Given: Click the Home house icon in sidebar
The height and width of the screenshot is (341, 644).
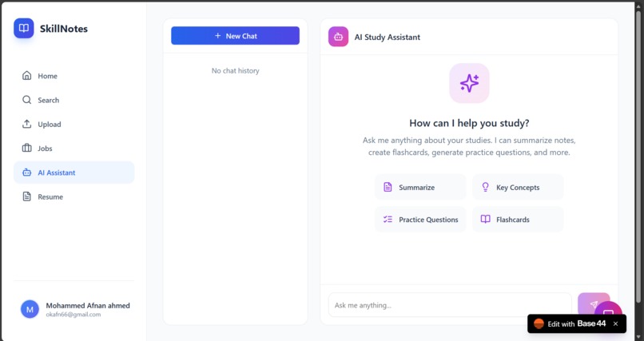Looking at the screenshot, I should click(26, 76).
